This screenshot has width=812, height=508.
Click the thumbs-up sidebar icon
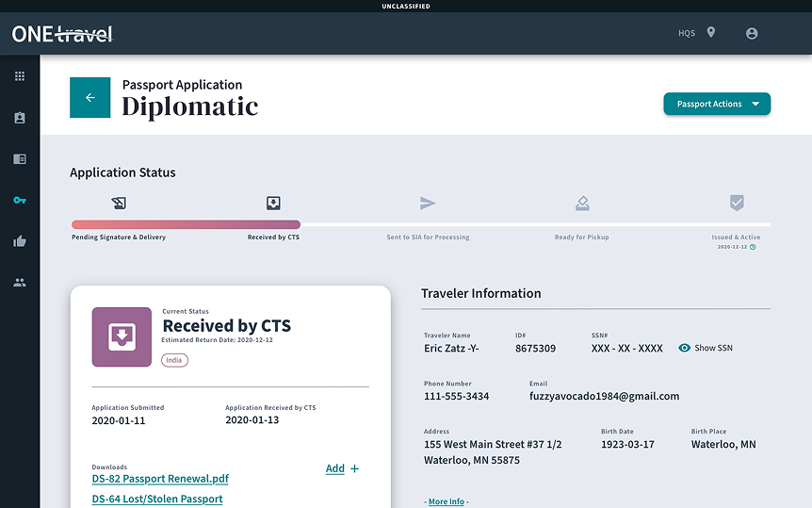20,241
